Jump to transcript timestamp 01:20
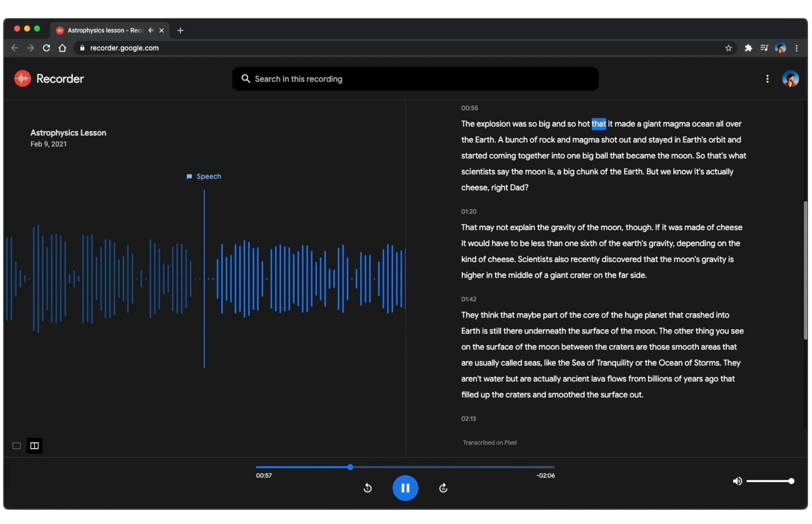The height and width of the screenshot is (524, 812). [x=469, y=211]
